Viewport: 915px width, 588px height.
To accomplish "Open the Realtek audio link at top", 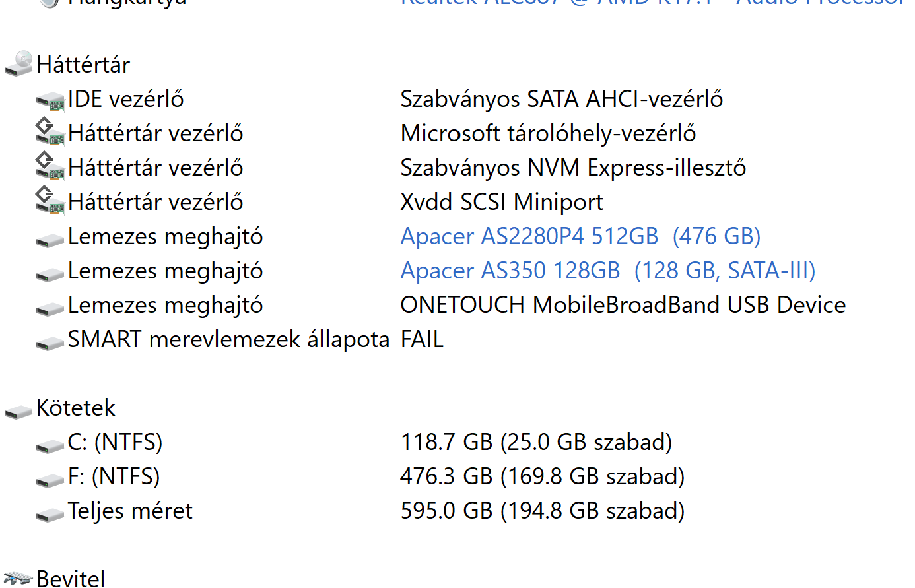I will coord(654,3).
